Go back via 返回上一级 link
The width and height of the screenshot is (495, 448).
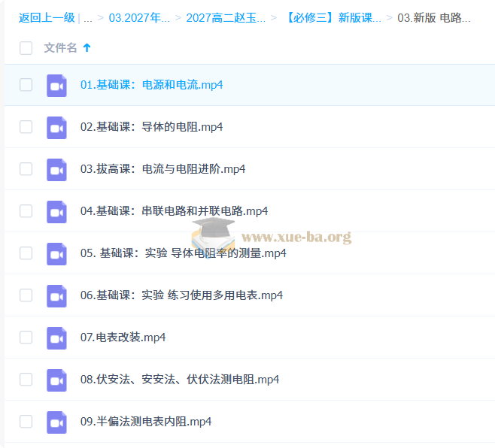[x=47, y=18]
